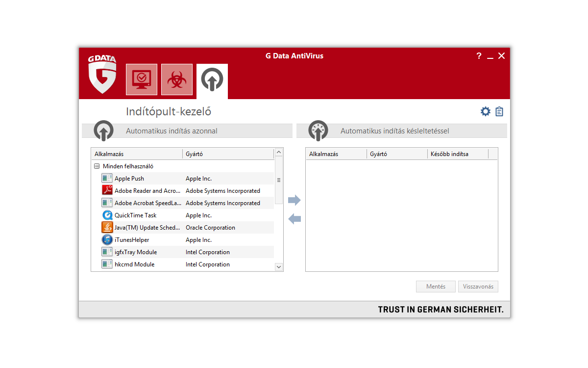Click the igfxTray Module icon
This screenshot has height=368, width=588.
click(107, 252)
